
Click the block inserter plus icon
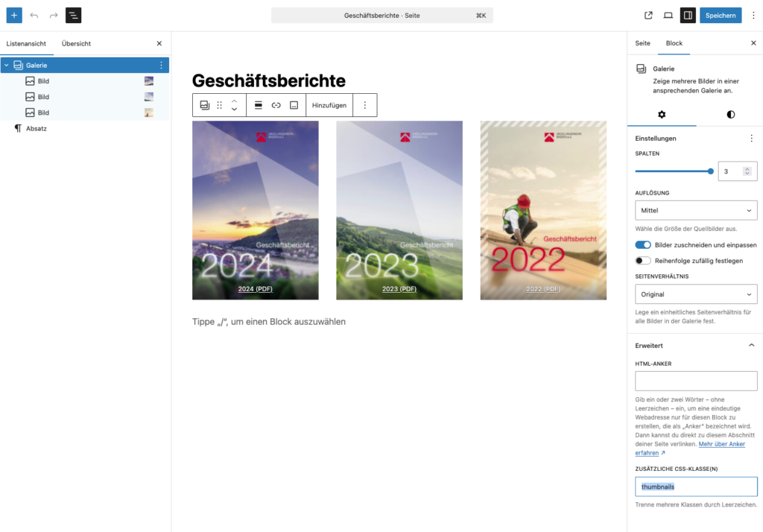tap(14, 15)
